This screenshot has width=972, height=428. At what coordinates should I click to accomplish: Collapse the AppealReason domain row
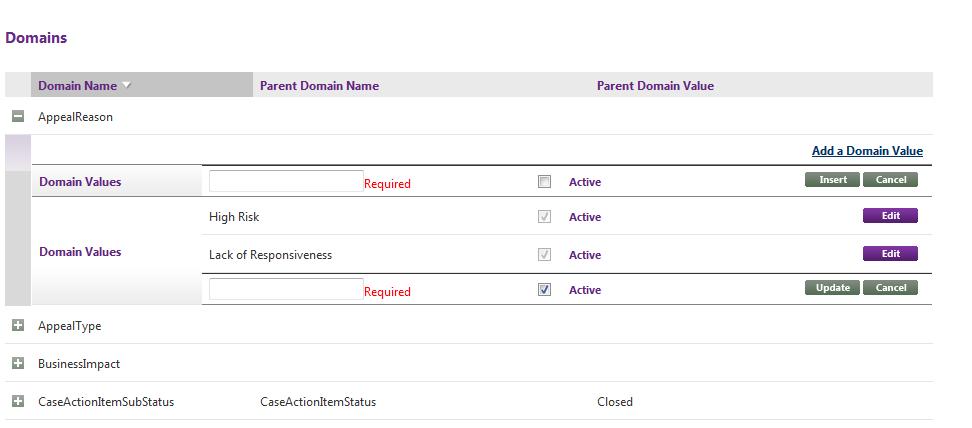click(x=17, y=116)
